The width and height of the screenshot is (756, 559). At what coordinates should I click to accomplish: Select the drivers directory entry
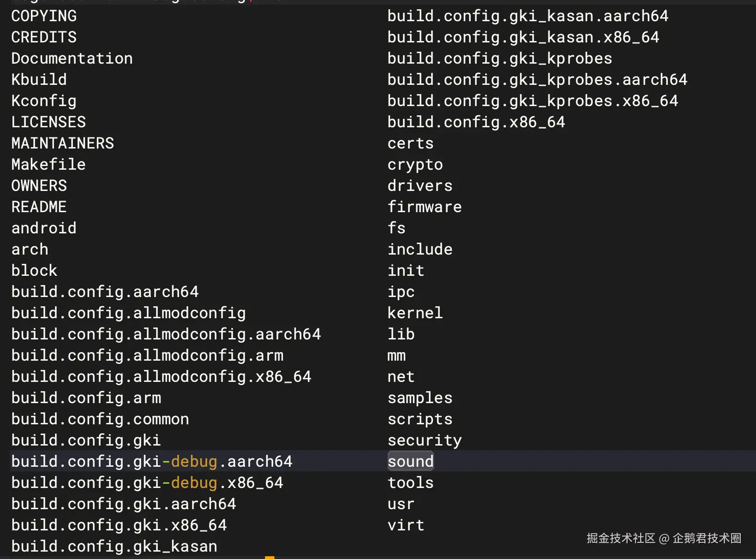point(420,186)
